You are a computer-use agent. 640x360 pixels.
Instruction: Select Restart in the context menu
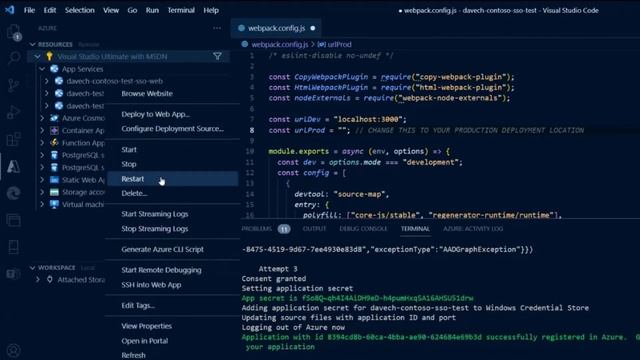172,179
